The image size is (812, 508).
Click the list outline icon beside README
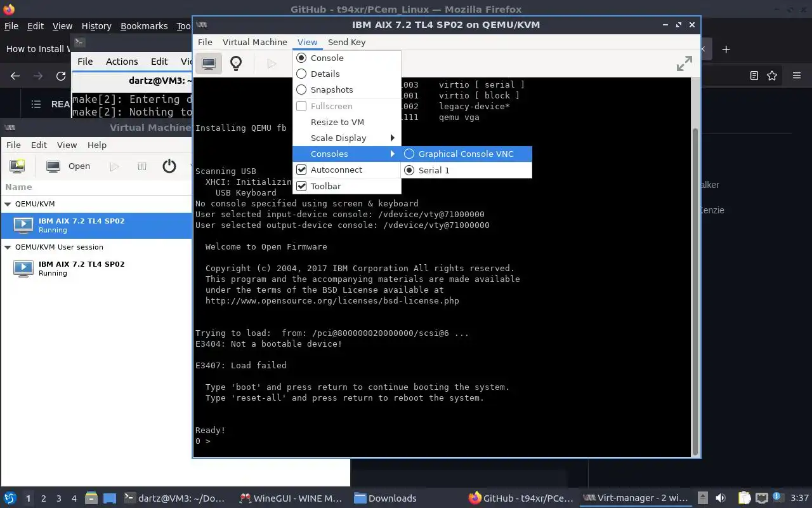[36, 104]
